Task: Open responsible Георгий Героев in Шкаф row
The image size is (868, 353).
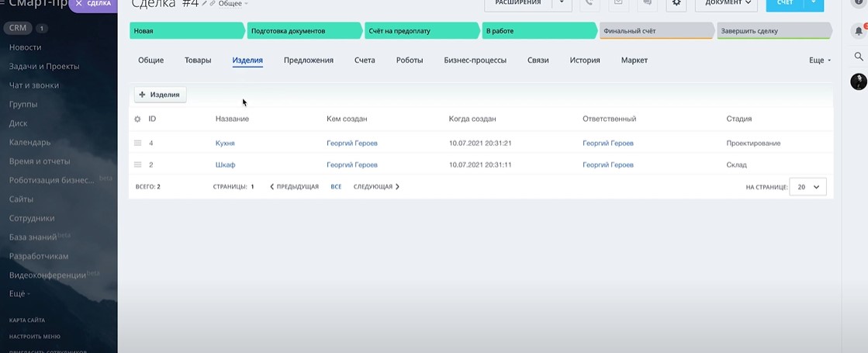Action: pos(608,165)
